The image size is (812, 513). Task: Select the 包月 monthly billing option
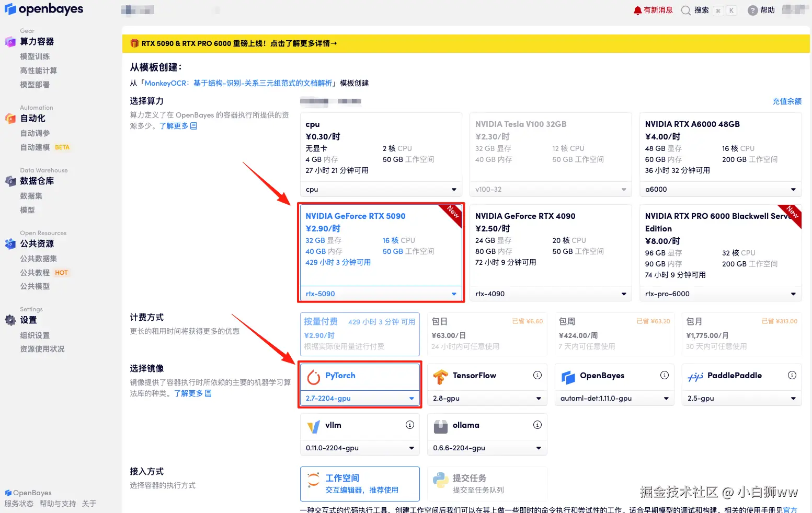coord(742,334)
